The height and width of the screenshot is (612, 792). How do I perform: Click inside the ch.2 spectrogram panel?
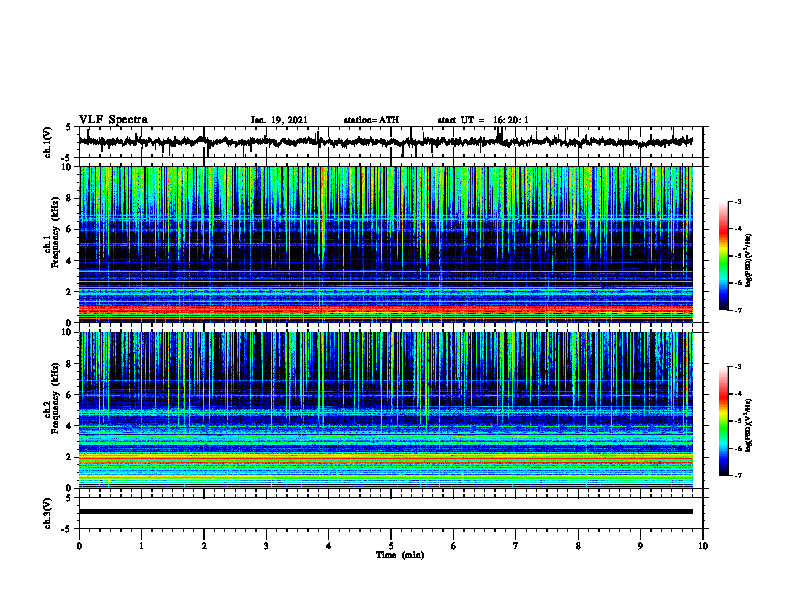click(x=385, y=410)
